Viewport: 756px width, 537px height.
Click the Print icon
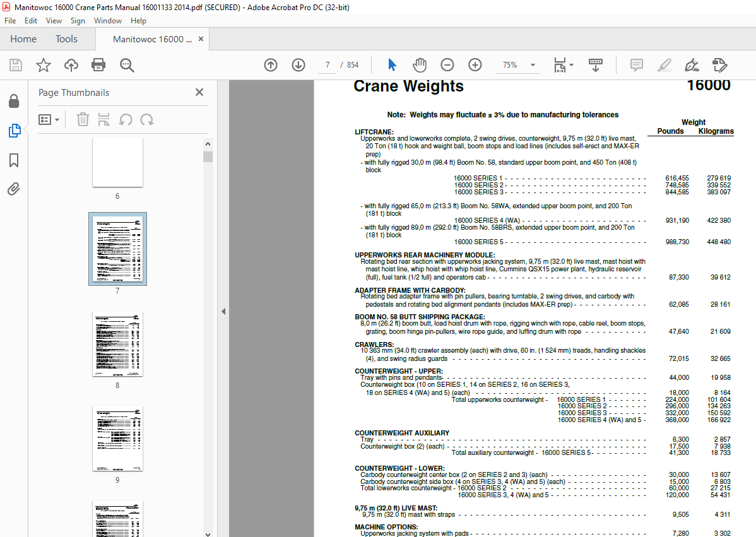click(98, 65)
